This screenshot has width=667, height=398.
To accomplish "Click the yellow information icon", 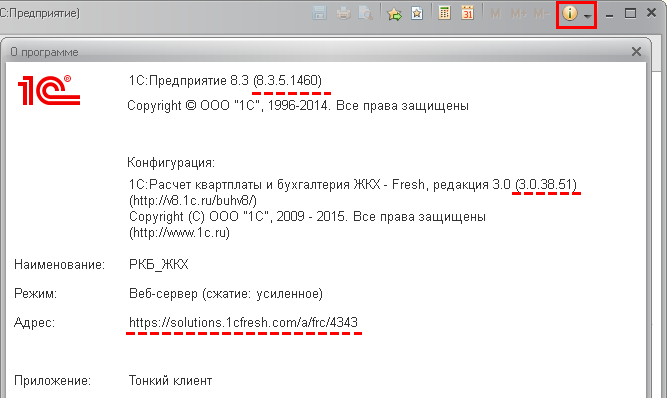I will 570,14.
